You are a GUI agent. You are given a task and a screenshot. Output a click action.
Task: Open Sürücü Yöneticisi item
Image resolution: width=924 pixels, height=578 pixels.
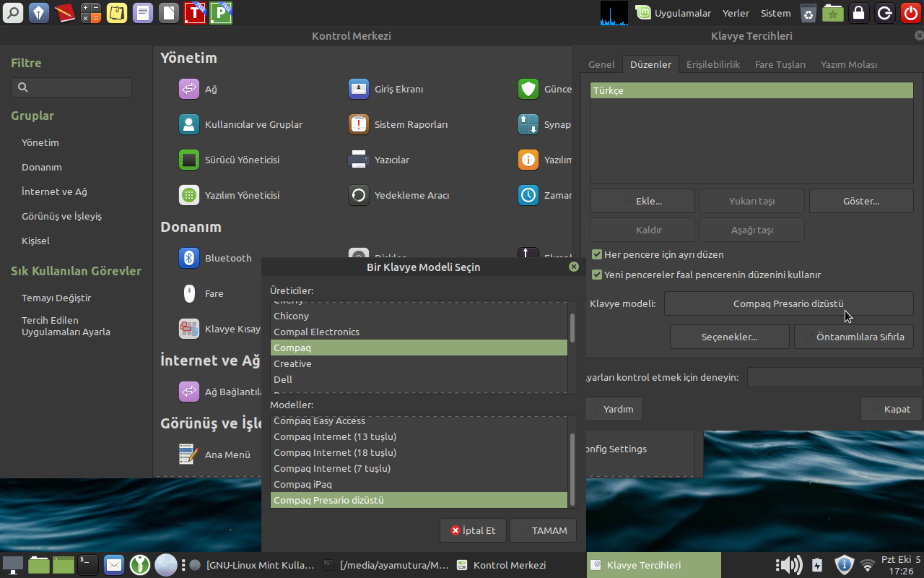click(x=229, y=160)
